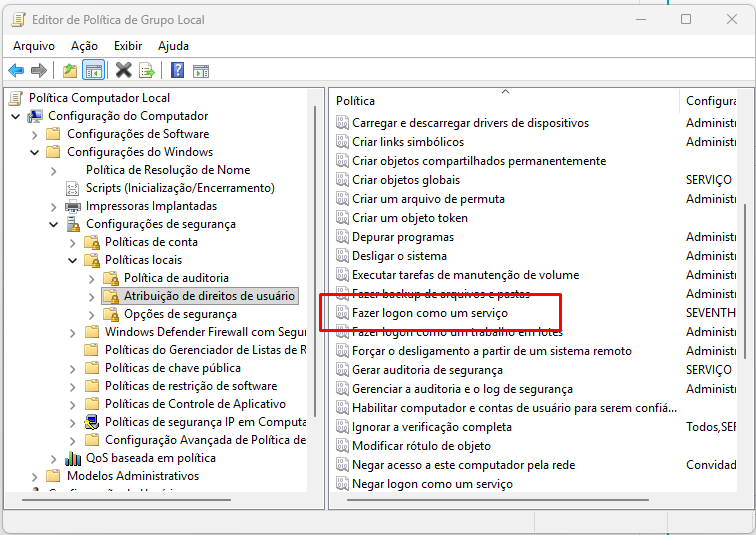Select the Depurar programas policy
This screenshot has width=756, height=535.
[402, 237]
